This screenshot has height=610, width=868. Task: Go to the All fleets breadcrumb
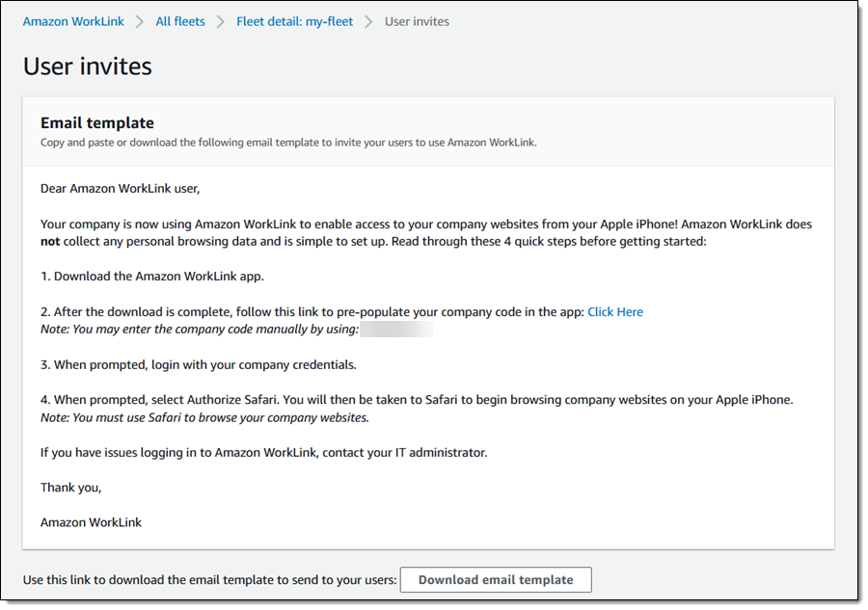(x=180, y=21)
